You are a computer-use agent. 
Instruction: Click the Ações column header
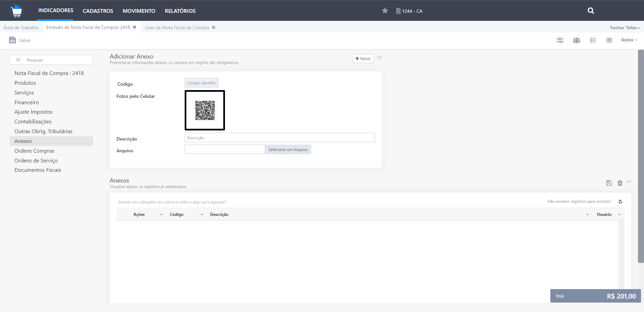click(139, 214)
